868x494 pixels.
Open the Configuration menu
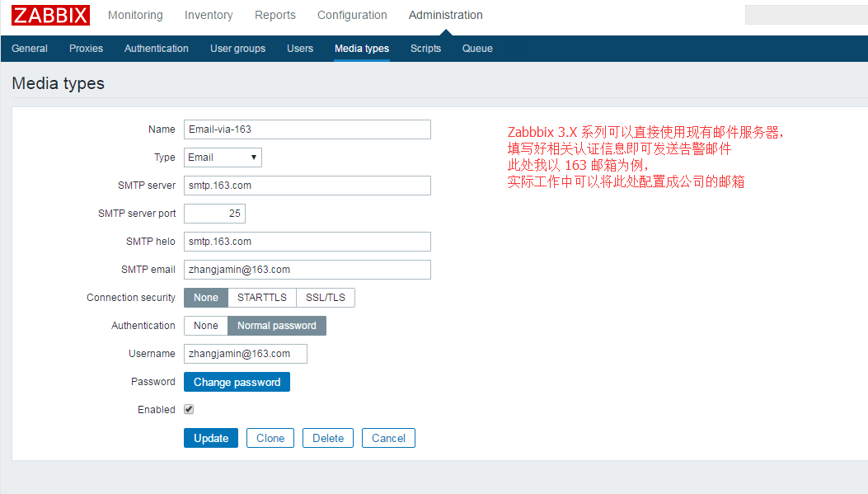(x=352, y=15)
